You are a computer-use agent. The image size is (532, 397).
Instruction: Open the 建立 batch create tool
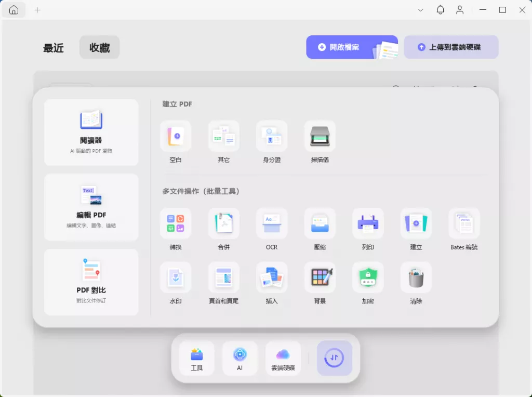click(x=416, y=223)
